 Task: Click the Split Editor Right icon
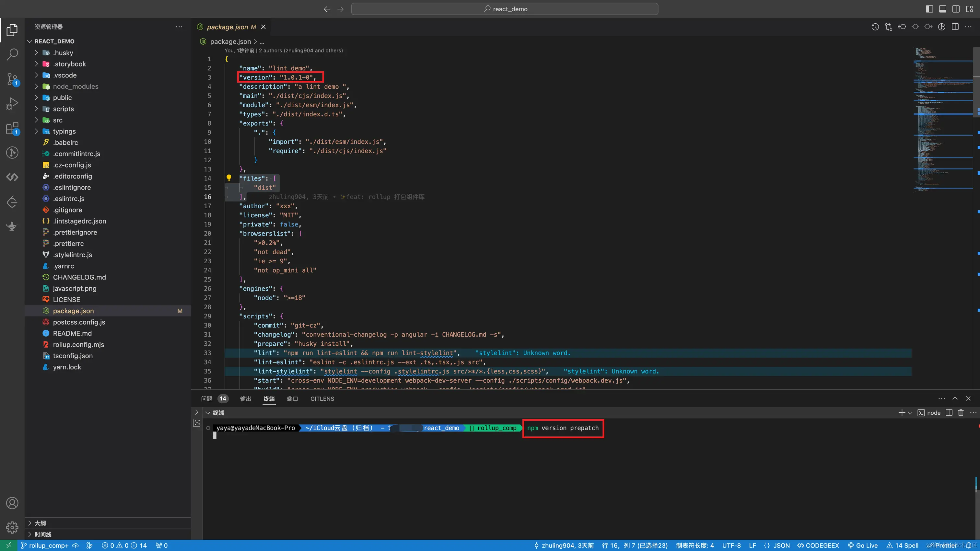[955, 27]
